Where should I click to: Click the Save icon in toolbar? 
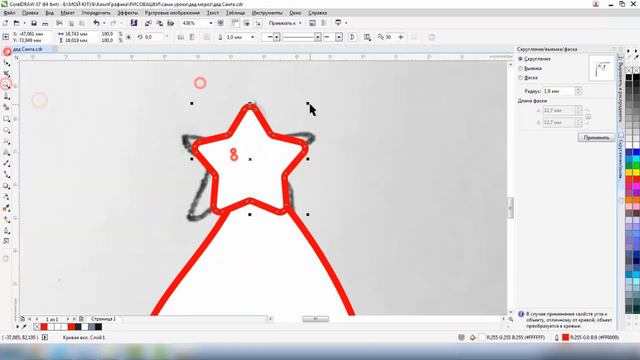point(34,23)
